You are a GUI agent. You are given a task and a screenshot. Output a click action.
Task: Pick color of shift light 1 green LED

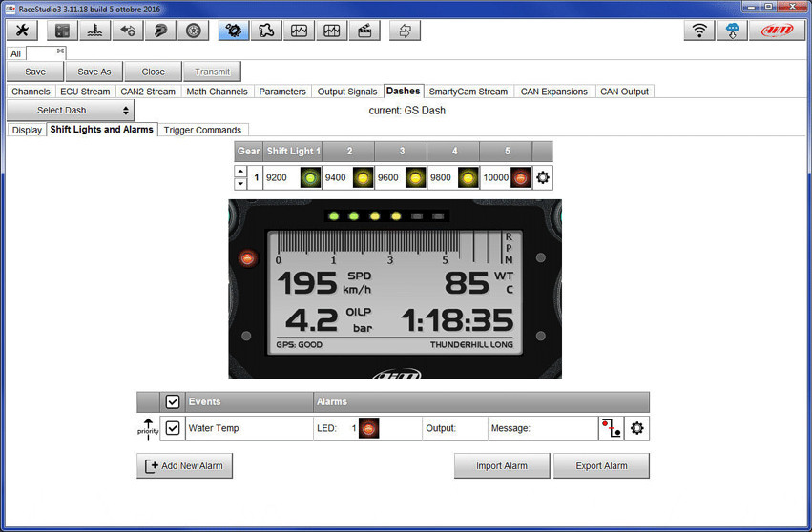click(310, 178)
